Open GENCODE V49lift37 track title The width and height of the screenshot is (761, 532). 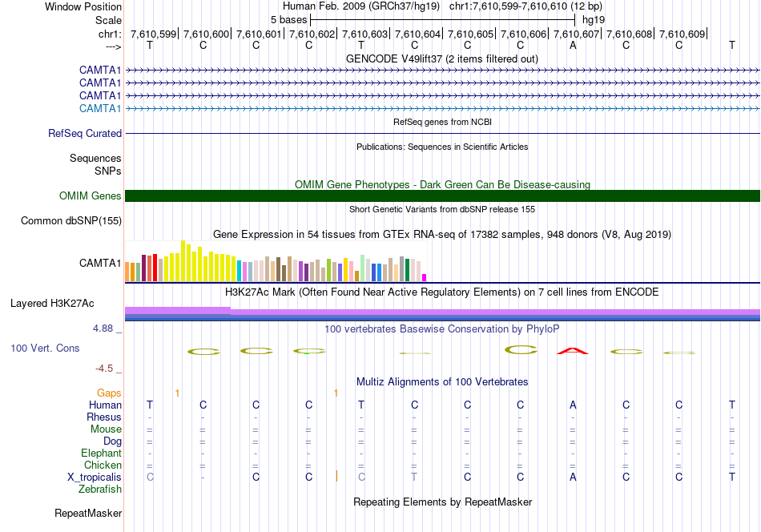pos(441,58)
